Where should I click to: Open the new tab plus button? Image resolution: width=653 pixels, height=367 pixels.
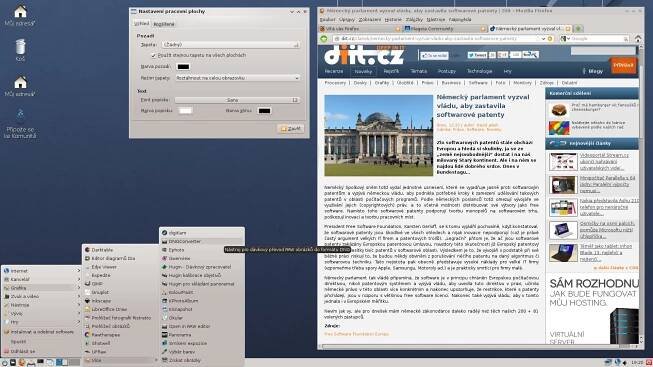tap(578, 29)
